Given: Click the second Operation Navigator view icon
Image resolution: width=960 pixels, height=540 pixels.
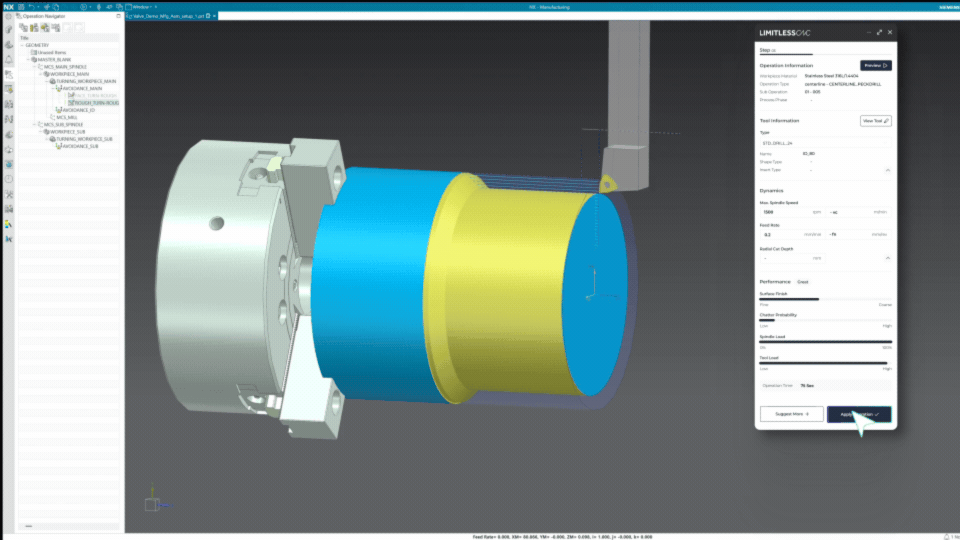Looking at the screenshot, I should pyautogui.click(x=34, y=28).
